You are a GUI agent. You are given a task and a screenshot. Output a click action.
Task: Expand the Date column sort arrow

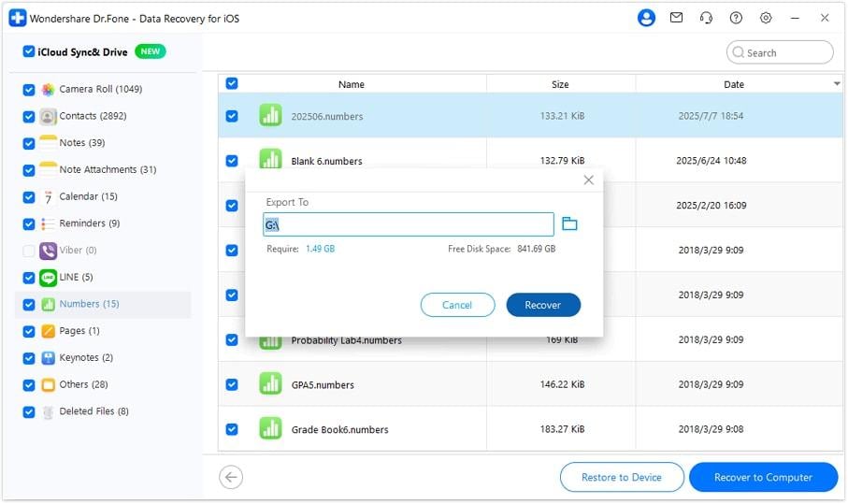tap(837, 84)
